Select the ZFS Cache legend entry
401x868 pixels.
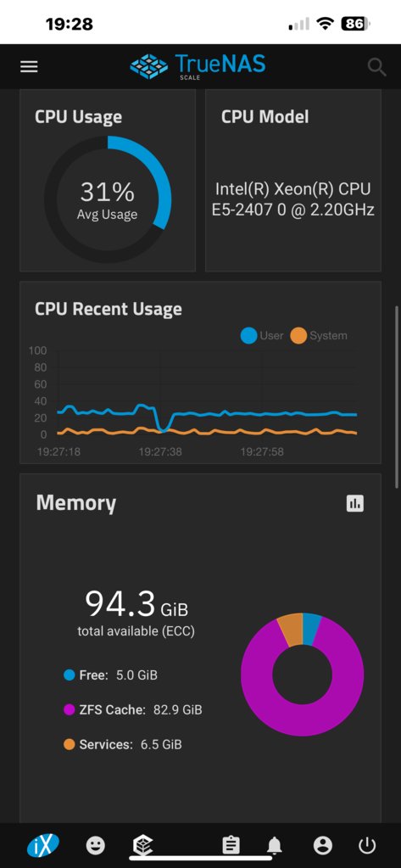133,709
